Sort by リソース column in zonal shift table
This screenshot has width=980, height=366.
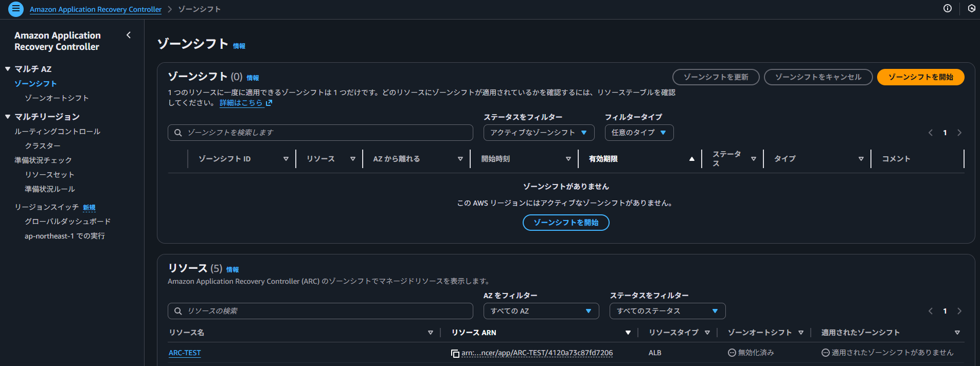point(353,159)
